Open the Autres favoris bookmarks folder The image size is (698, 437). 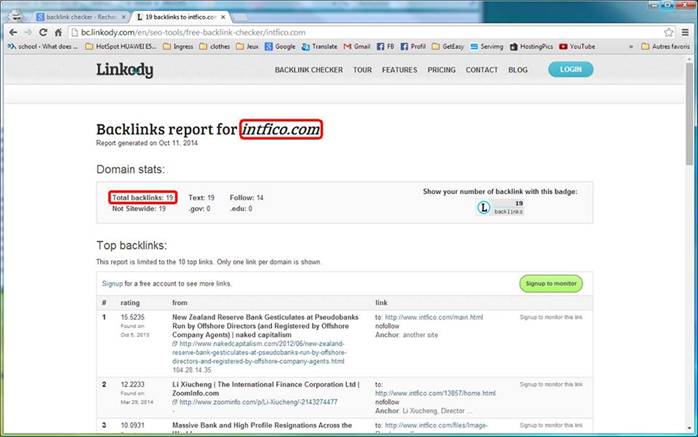coord(662,46)
